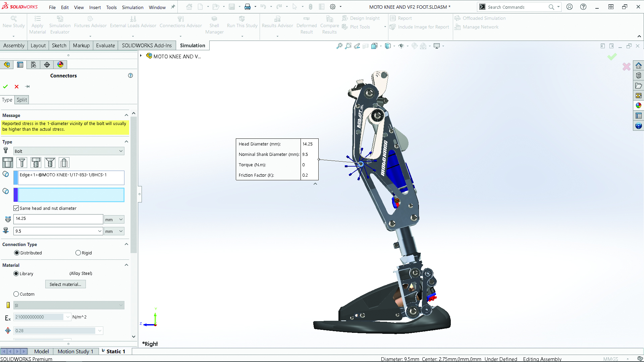Switch to the SOLIDWORKS Add-Ins tab
The height and width of the screenshot is (362, 644).
(x=147, y=46)
